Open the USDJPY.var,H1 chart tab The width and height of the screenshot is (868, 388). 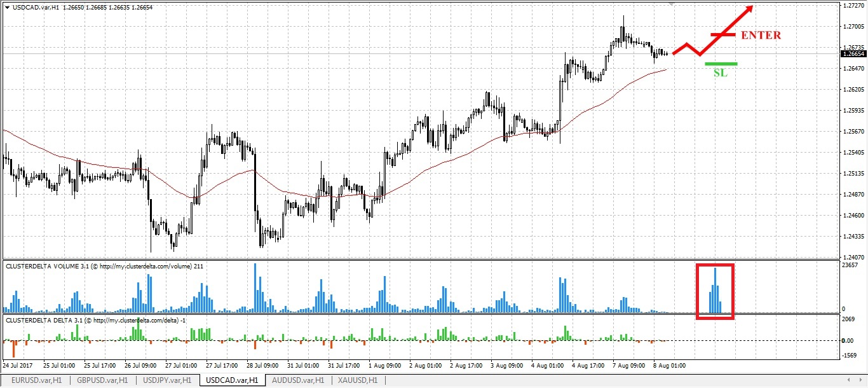(x=168, y=380)
